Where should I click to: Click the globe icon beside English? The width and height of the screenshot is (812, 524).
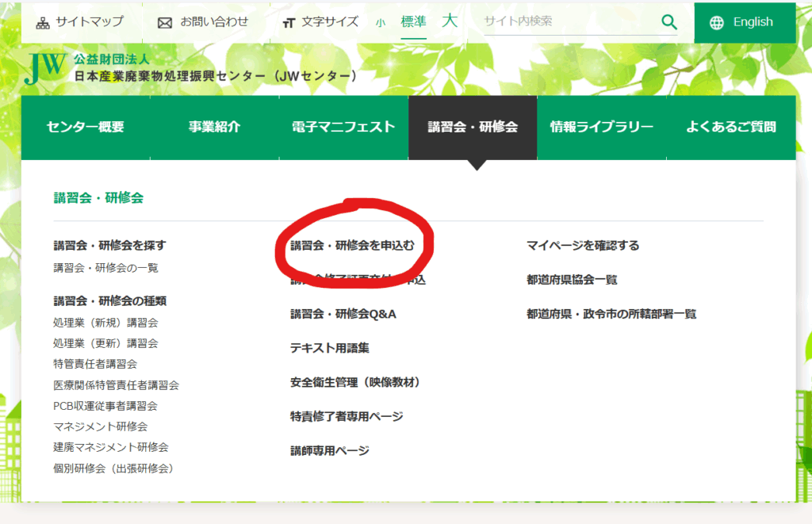coord(717,23)
